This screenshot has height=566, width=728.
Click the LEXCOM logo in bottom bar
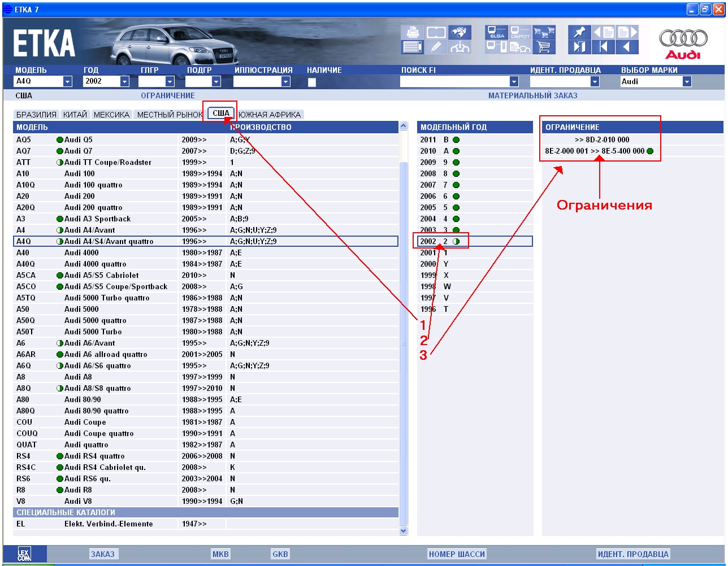pyautogui.click(x=24, y=554)
